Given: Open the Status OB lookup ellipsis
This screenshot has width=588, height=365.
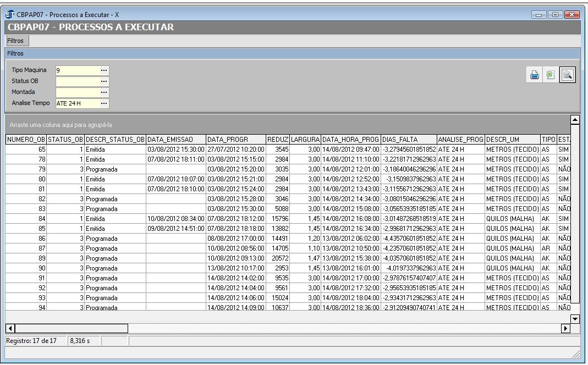Looking at the screenshot, I should [104, 81].
